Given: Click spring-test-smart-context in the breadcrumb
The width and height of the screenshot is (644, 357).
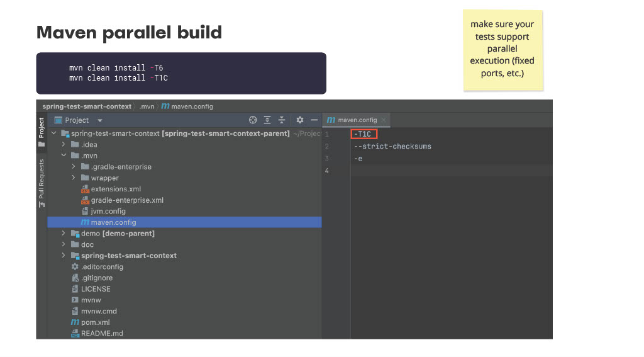Looking at the screenshot, I should [87, 106].
